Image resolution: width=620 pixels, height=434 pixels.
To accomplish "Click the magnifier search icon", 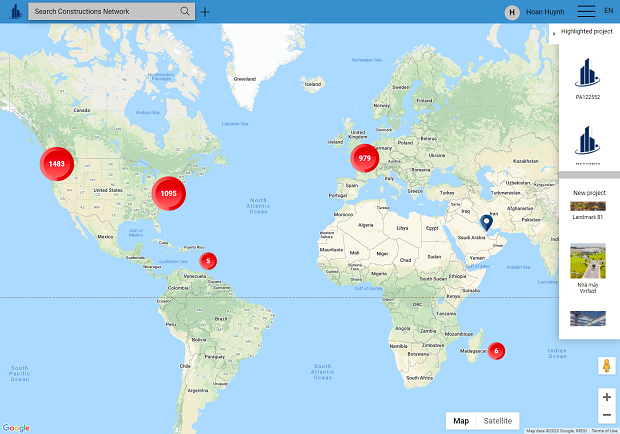I will click(185, 11).
